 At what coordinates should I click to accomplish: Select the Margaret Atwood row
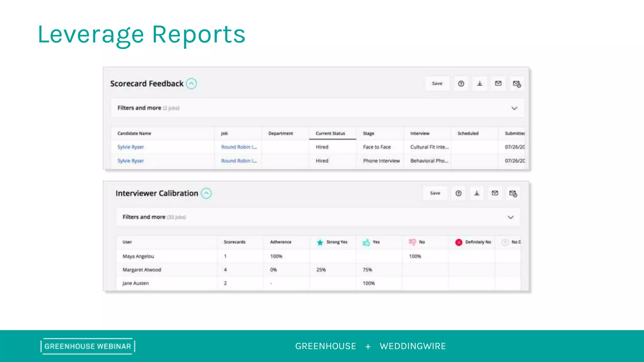point(318,270)
